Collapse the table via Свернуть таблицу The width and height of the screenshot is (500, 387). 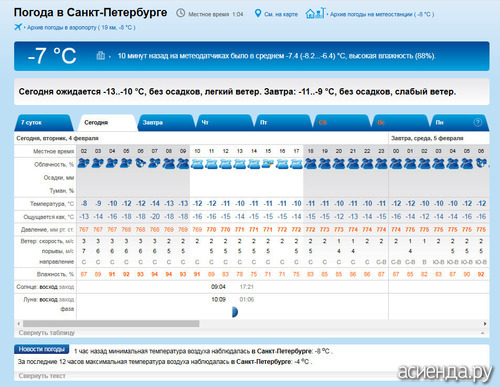[x=47, y=333]
